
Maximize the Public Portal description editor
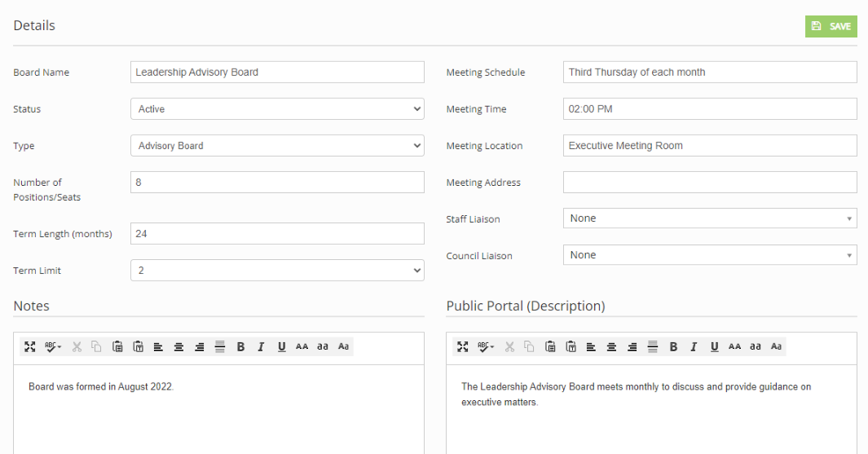click(x=463, y=346)
